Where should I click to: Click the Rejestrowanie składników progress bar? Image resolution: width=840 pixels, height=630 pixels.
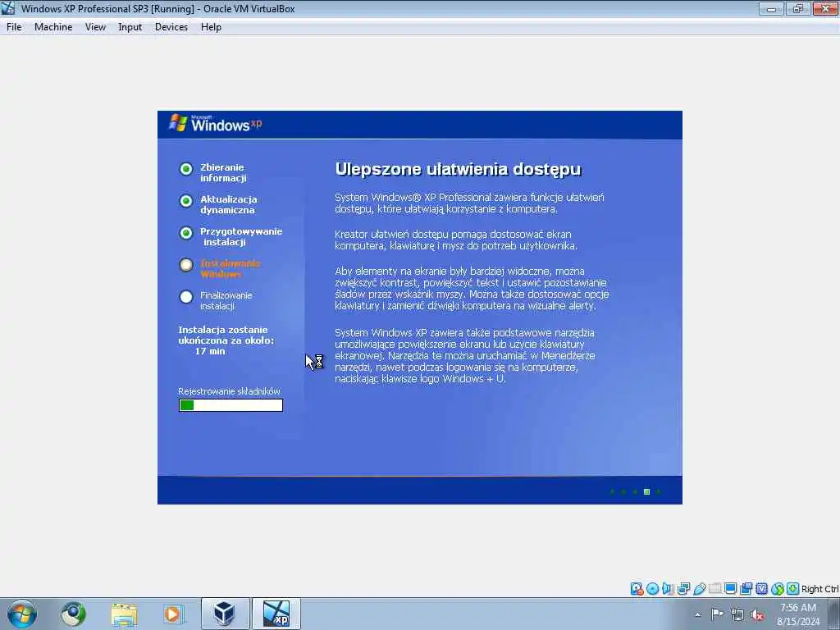coord(231,405)
